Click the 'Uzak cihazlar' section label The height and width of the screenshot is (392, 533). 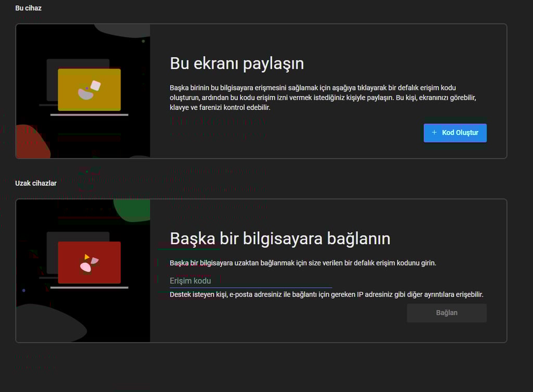36,183
